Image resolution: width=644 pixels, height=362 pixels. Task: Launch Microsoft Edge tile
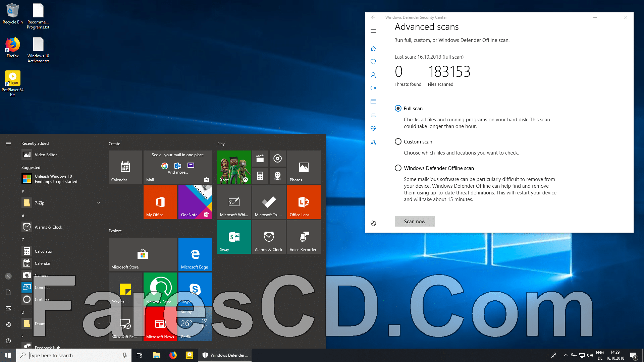tap(195, 254)
